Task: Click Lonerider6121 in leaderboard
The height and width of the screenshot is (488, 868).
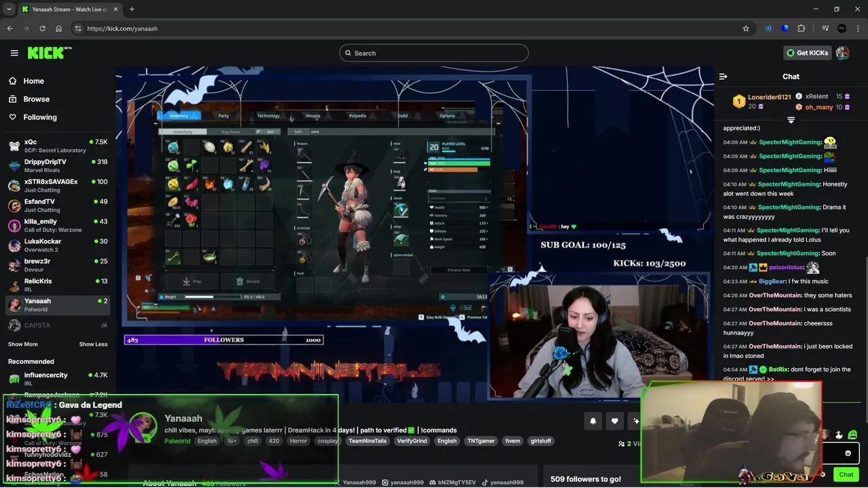Action: 769,97
